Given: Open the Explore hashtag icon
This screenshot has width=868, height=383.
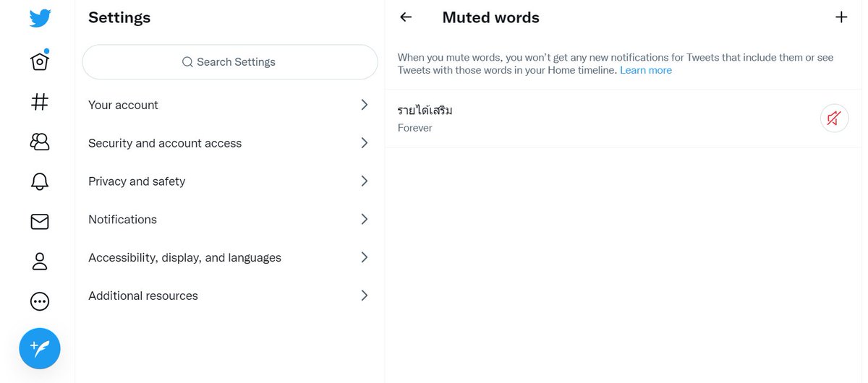Looking at the screenshot, I should coord(40,102).
